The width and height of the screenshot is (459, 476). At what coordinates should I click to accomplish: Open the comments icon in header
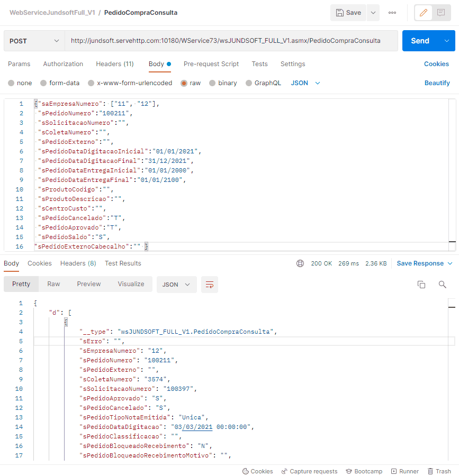[440, 13]
